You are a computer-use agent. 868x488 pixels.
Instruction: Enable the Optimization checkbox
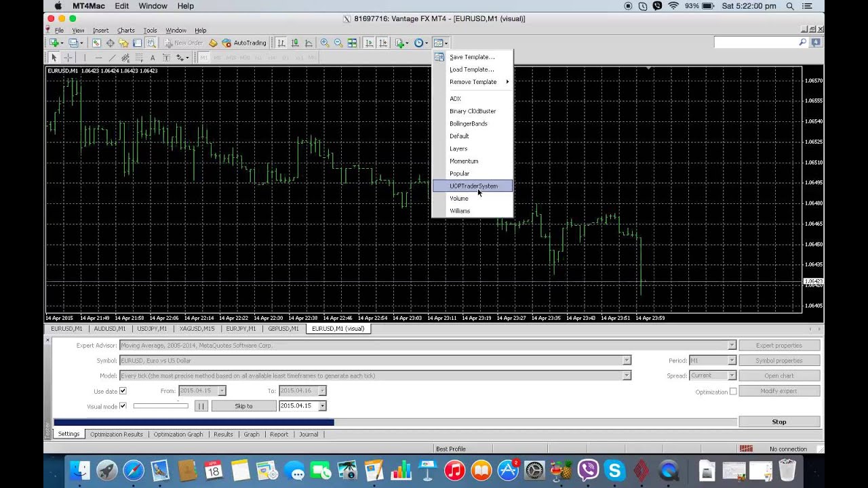point(733,392)
